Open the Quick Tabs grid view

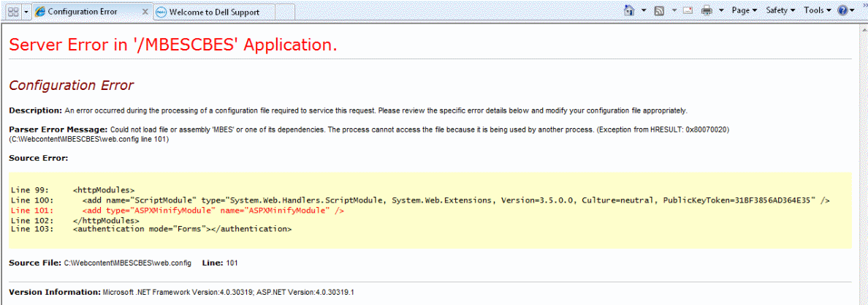point(12,12)
